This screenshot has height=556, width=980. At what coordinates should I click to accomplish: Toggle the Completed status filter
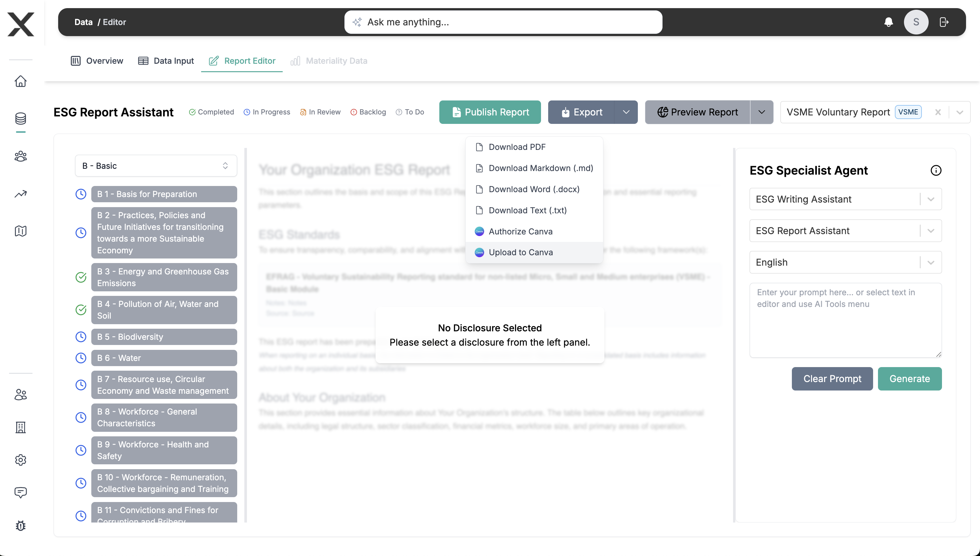click(x=212, y=112)
